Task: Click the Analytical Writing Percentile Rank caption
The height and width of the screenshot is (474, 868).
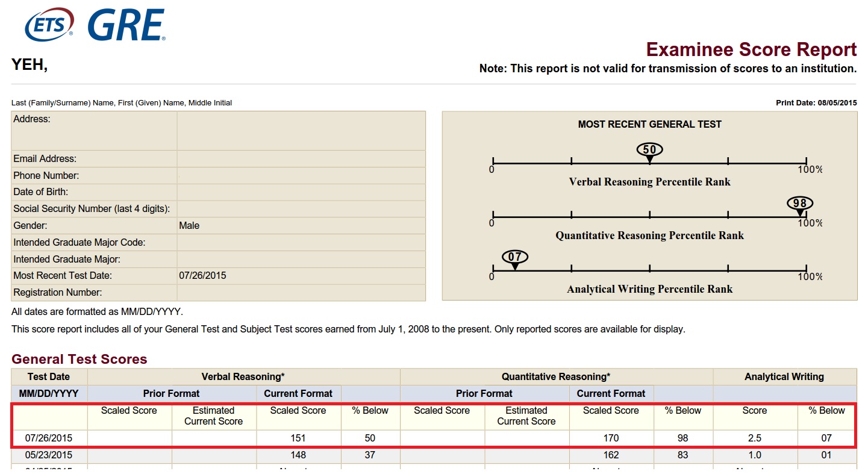Action: click(x=650, y=289)
